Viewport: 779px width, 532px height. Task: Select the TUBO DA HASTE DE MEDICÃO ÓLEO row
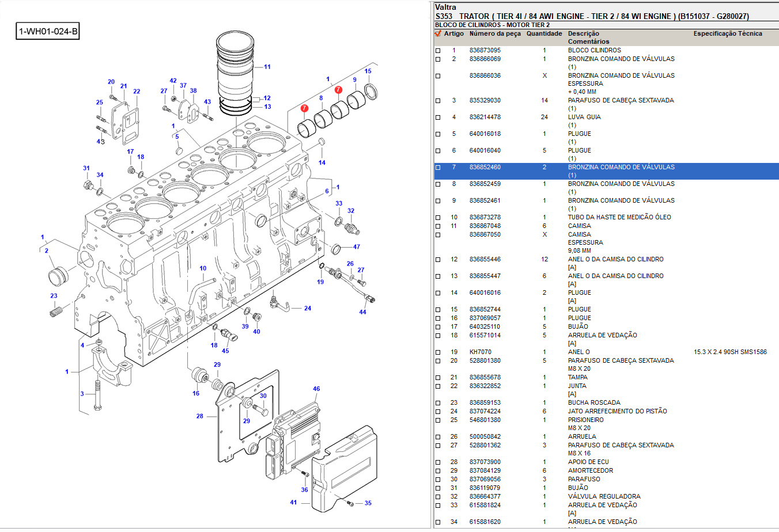[x=619, y=217]
